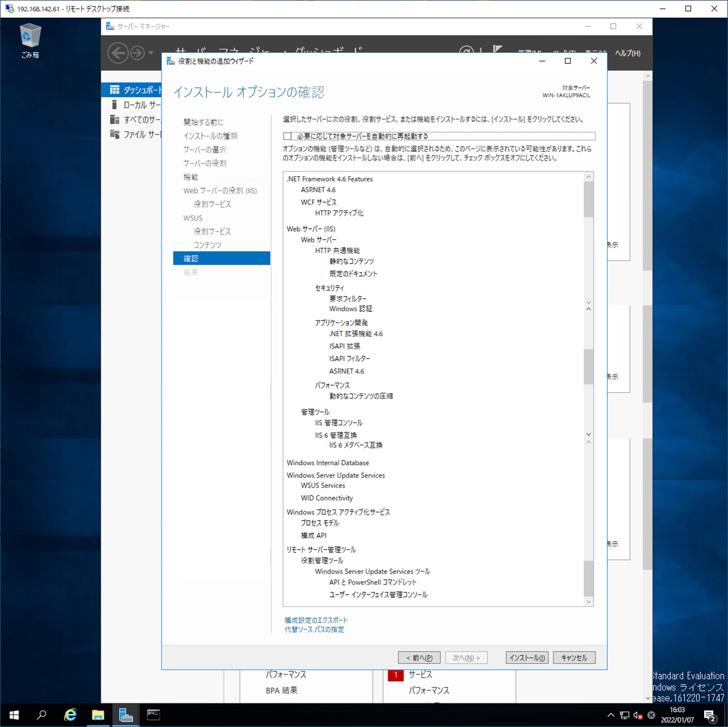The width and height of the screenshot is (728, 727).
Task: Open the ヘルプ(H) menu in Server Manager
Action: [x=627, y=53]
